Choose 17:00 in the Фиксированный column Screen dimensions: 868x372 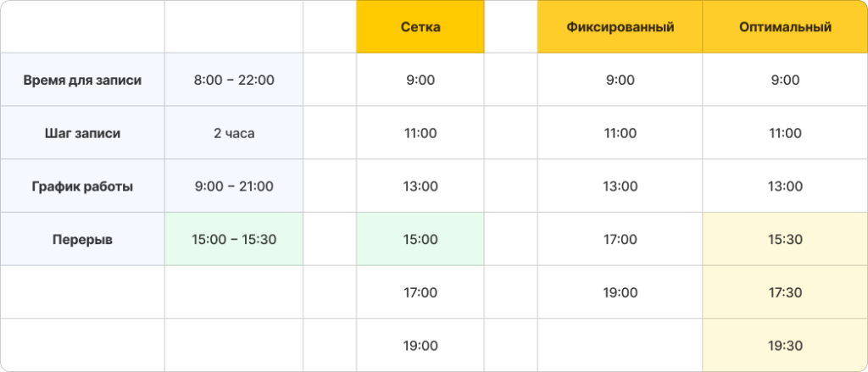point(620,240)
